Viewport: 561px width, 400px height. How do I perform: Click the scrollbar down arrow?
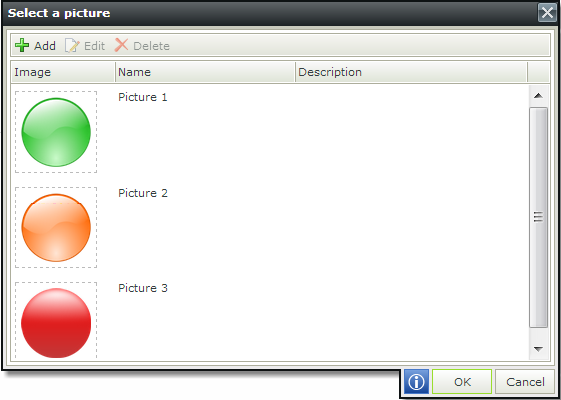pyautogui.click(x=538, y=348)
